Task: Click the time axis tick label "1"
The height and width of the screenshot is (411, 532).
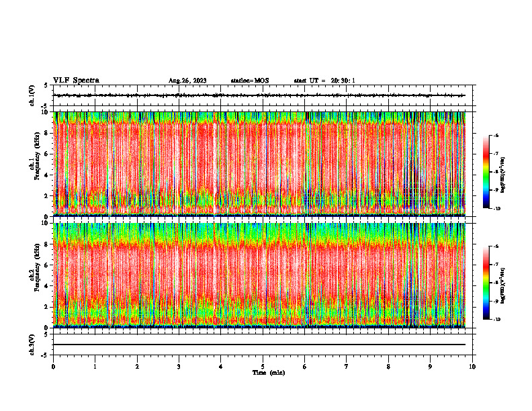Action: pyautogui.click(x=95, y=367)
